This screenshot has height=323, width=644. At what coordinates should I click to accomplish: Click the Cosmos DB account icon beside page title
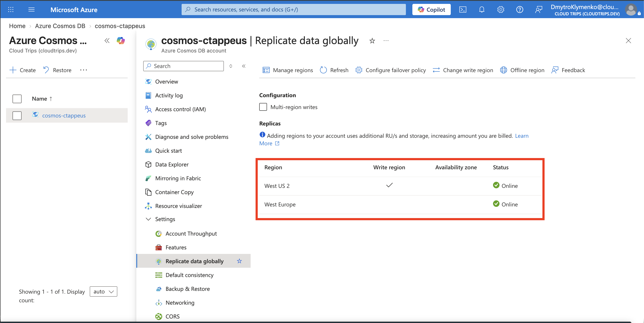pos(151,44)
